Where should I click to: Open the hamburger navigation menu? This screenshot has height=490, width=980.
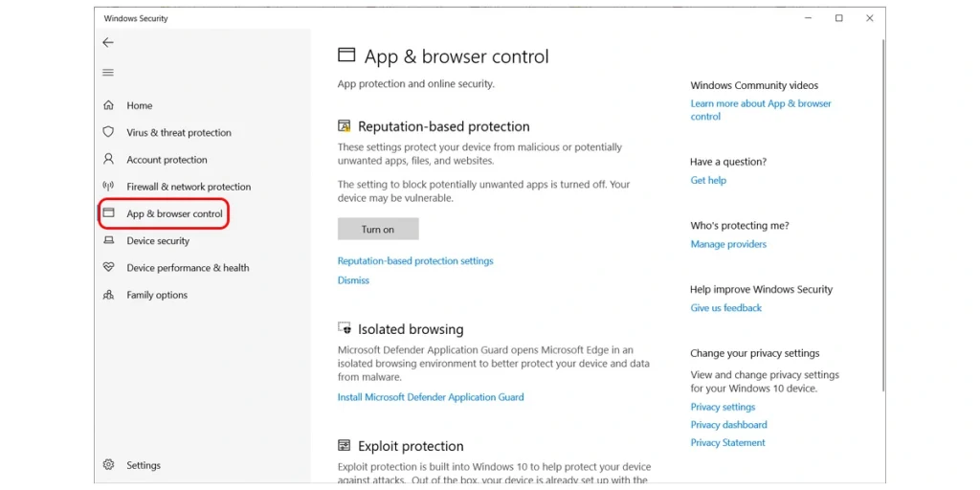tap(108, 73)
